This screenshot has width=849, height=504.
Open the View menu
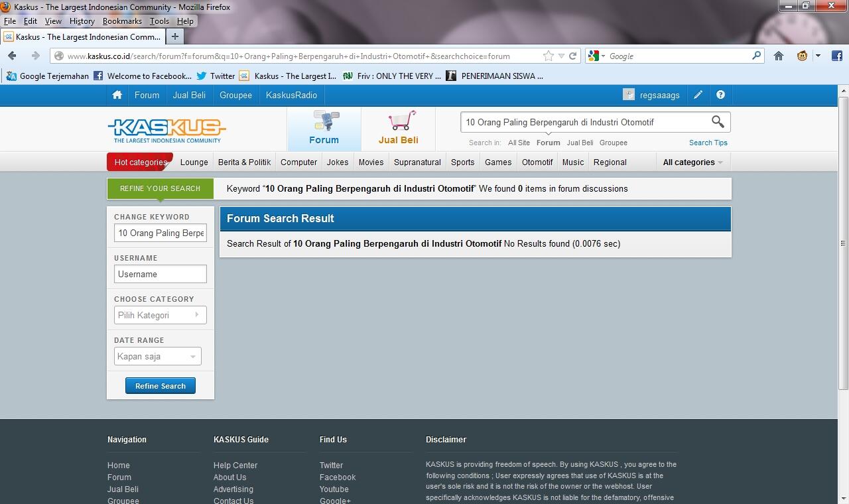53,21
